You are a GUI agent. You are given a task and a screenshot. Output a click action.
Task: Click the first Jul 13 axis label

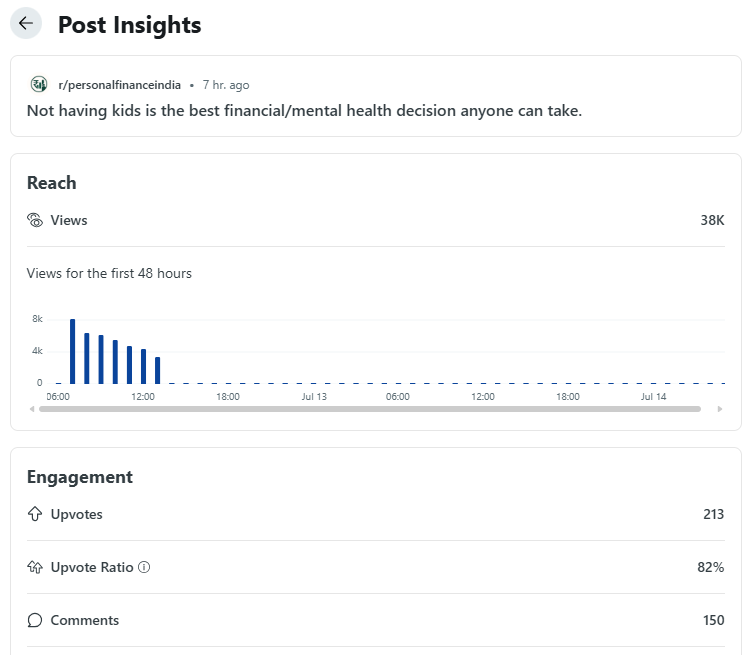pos(314,397)
